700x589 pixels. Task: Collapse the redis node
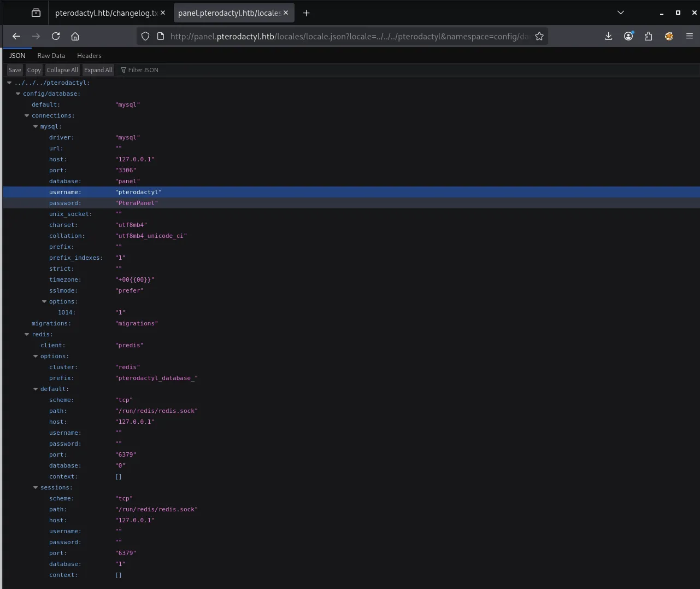pyautogui.click(x=27, y=334)
